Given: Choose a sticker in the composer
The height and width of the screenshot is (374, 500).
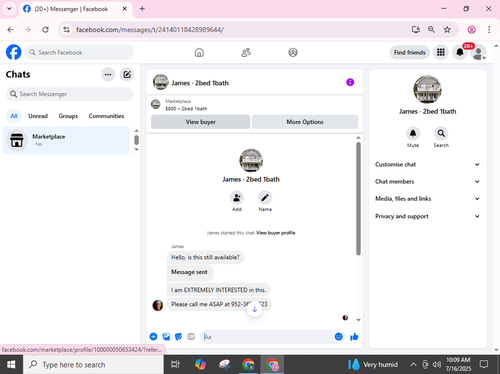Looking at the screenshot, I should pos(178,337).
